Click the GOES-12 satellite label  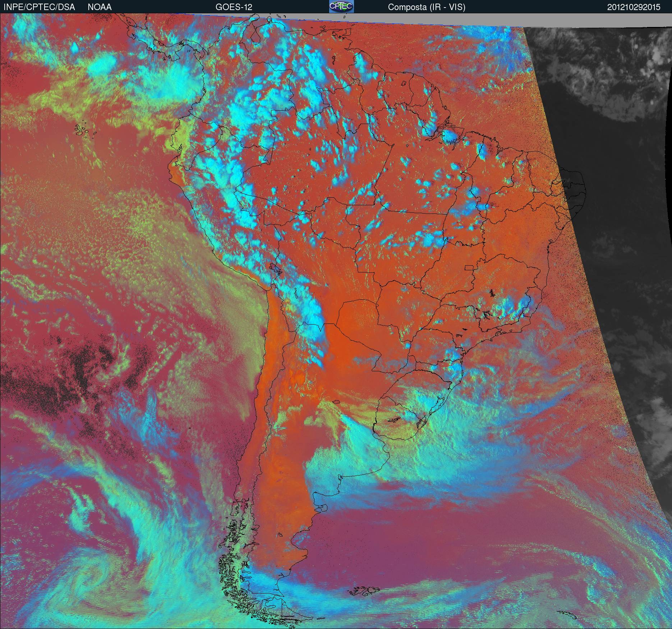(x=234, y=7)
